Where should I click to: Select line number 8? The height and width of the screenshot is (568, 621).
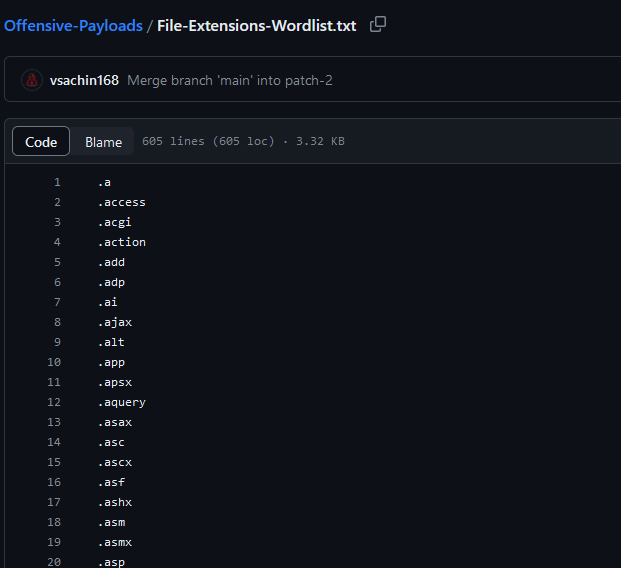[x=57, y=322]
